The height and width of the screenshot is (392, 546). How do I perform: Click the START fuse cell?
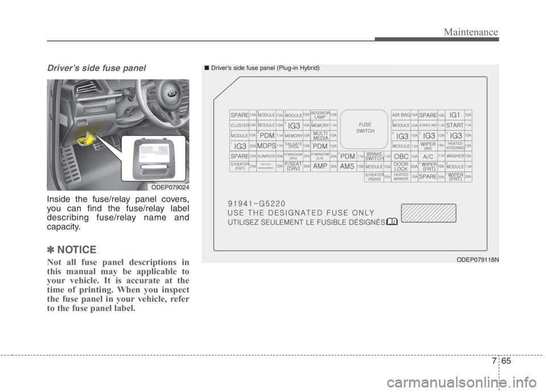(x=455, y=125)
